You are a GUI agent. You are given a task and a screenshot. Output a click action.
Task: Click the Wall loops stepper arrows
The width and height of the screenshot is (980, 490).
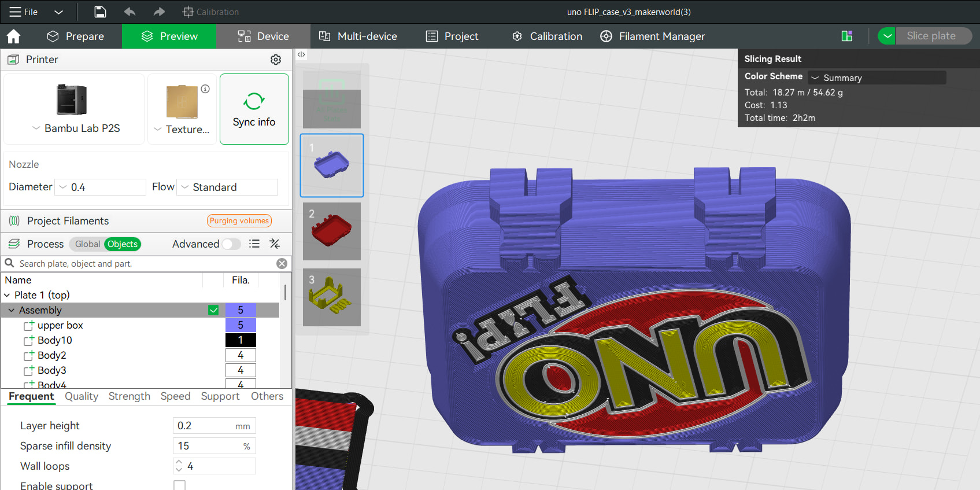(179, 466)
